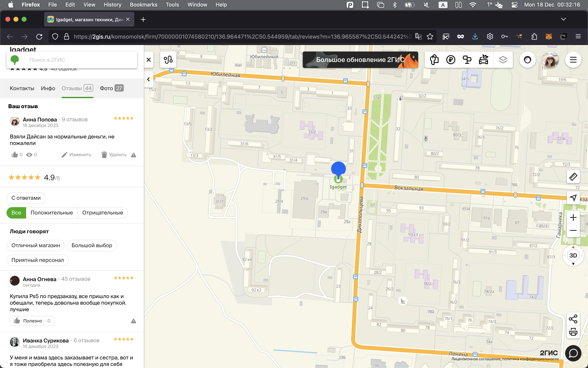This screenshot has width=588, height=368.
Task: Open Анна Огнева's profile name
Action: [x=40, y=279]
